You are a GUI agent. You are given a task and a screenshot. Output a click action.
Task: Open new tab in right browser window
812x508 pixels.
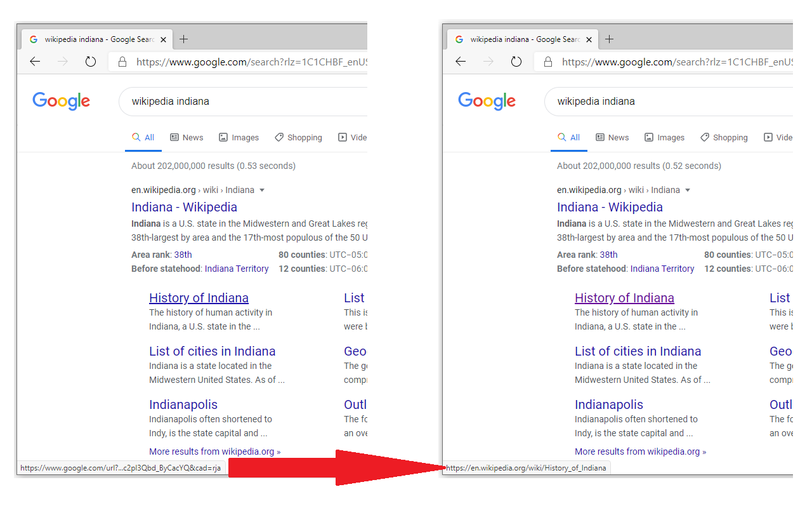pos(609,39)
